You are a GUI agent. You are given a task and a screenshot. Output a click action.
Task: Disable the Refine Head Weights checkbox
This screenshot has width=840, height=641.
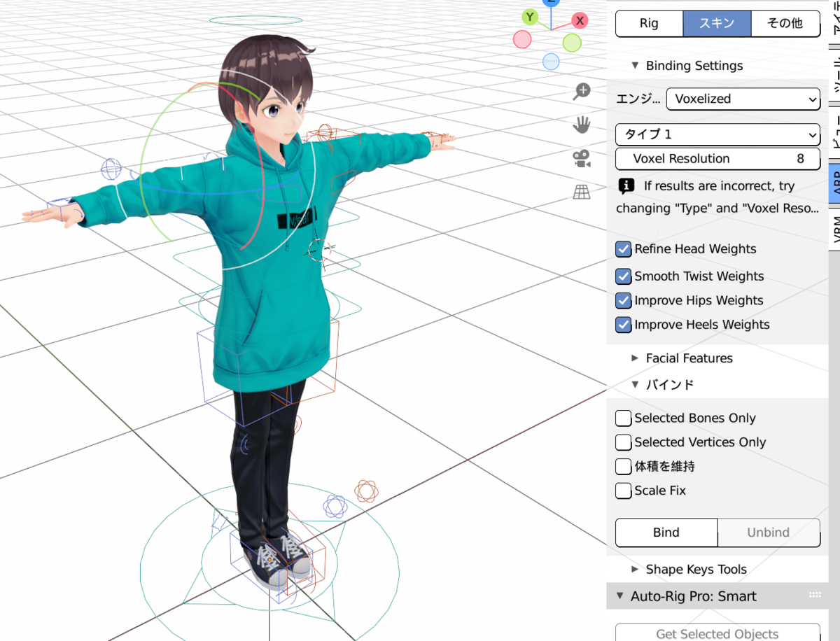(x=623, y=249)
